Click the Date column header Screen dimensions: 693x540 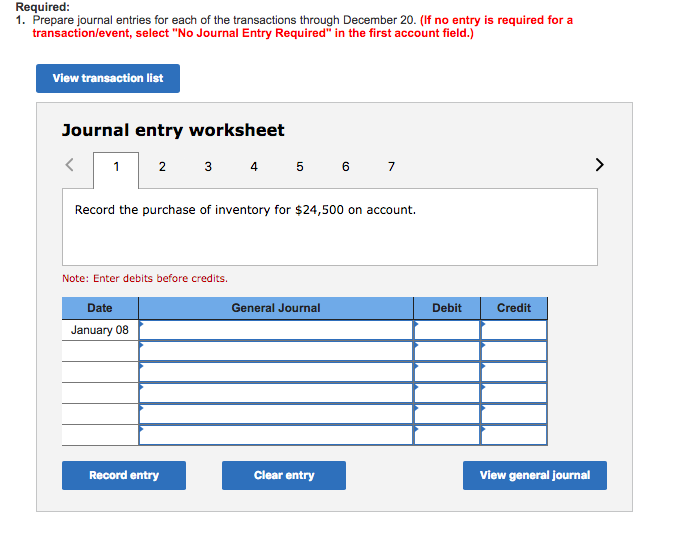click(100, 308)
